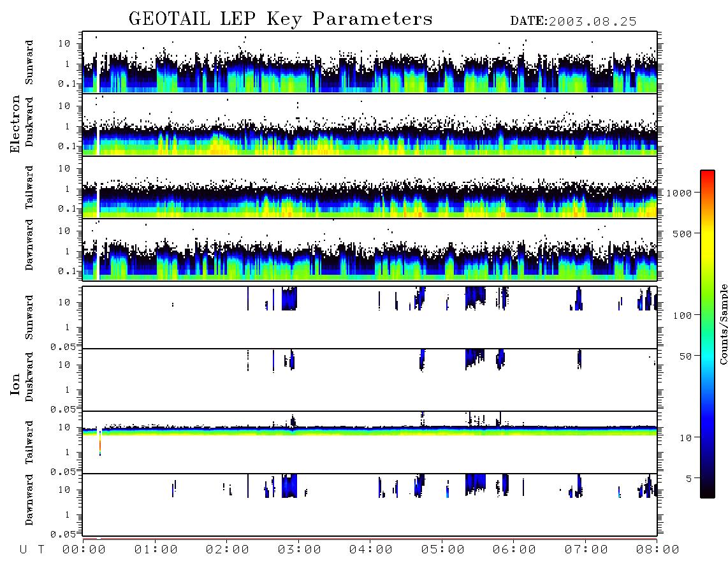Click the "0.05" tick of Ion Dawnward panel
The image size is (728, 561).
point(62,534)
